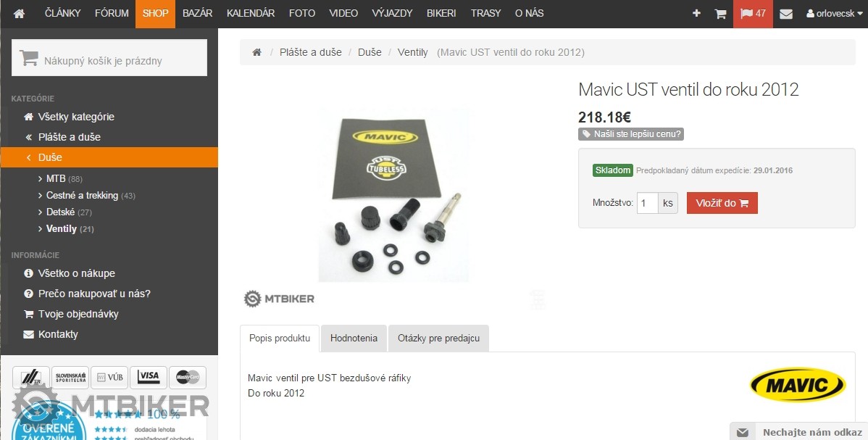Switch to the Hodnotenia tab
The image size is (868, 440).
pyautogui.click(x=354, y=338)
